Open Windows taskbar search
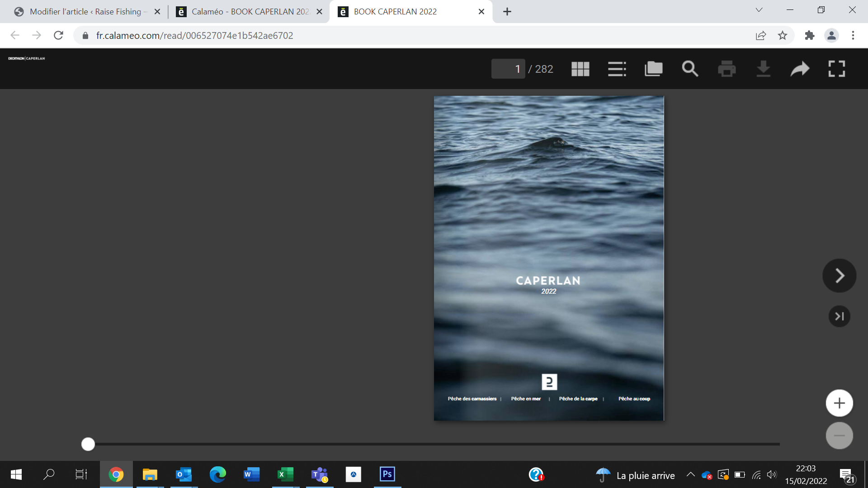Viewport: 868px width, 488px height. 49,474
